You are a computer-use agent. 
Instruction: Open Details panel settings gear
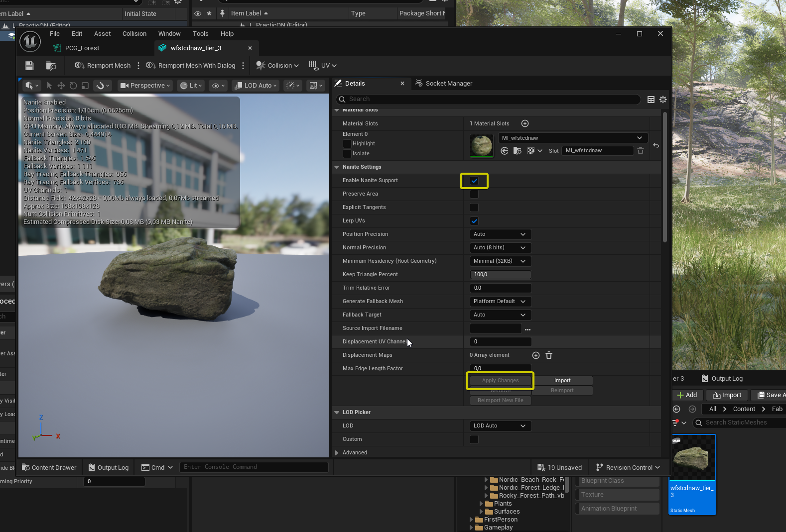[x=663, y=100]
